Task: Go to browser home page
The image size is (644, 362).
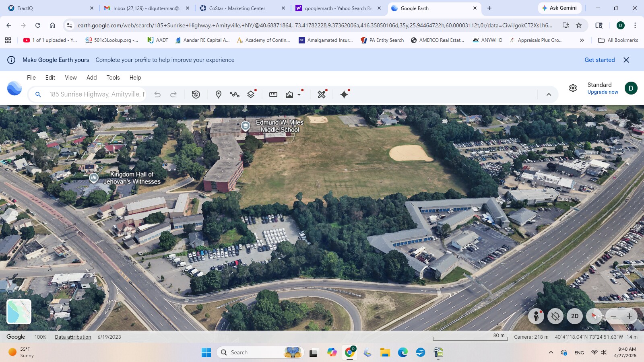Action: tap(52, 25)
